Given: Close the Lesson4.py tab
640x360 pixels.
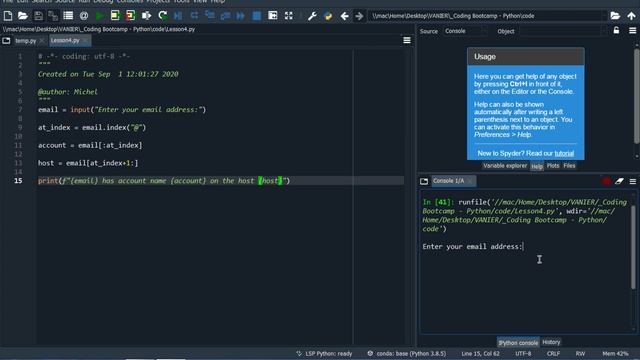Looking at the screenshot, I should click(85, 40).
